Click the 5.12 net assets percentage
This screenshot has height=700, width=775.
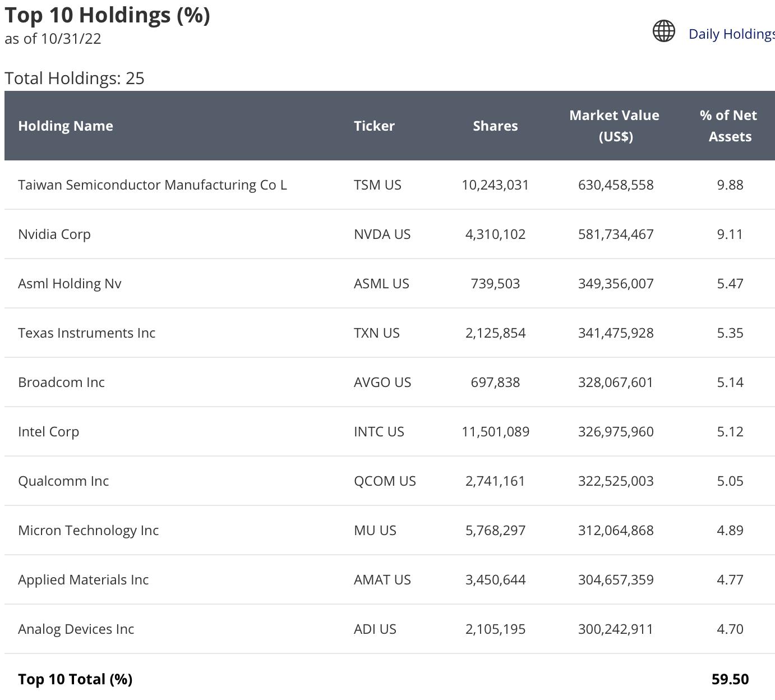point(730,432)
